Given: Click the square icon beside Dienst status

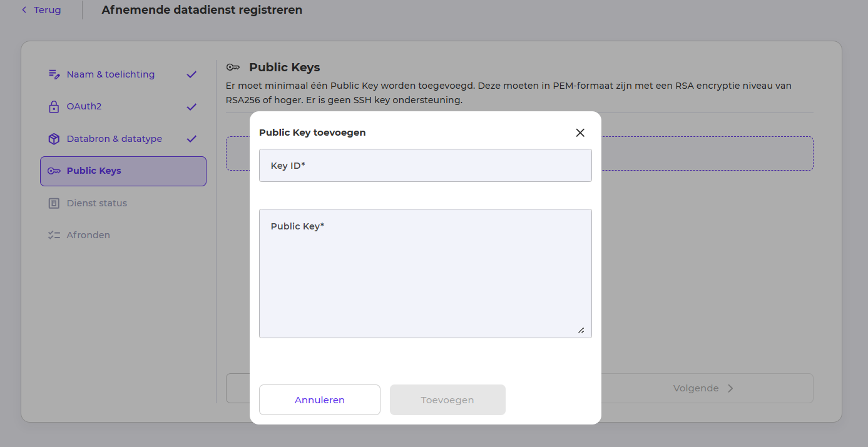Looking at the screenshot, I should point(54,203).
